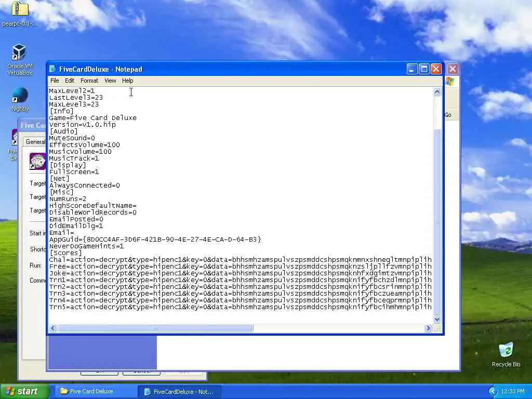
Task: Switch to Five Card Deluxe taskbar item
Action: tap(95, 392)
